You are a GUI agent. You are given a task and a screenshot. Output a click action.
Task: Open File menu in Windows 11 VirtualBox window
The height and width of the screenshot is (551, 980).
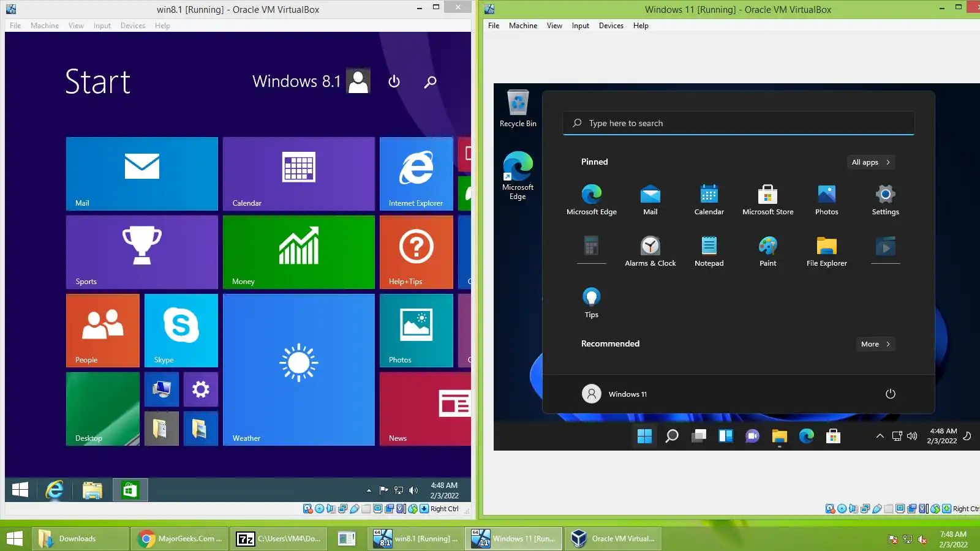494,26
